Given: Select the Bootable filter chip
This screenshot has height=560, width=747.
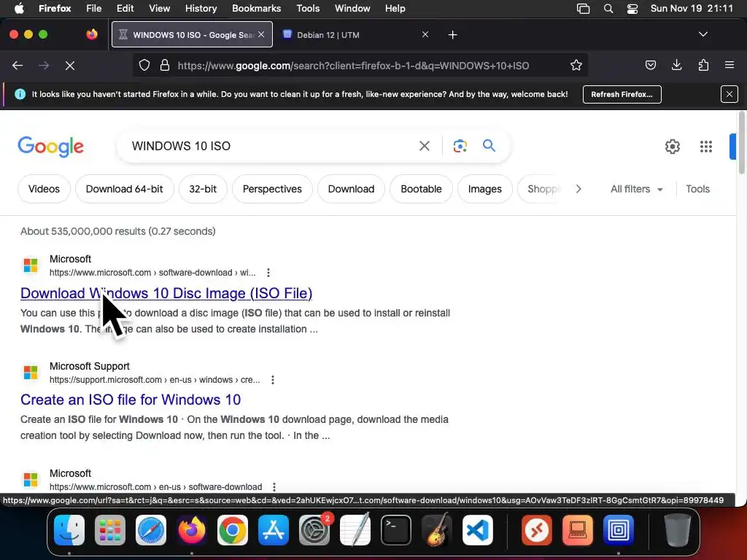Looking at the screenshot, I should tap(421, 189).
